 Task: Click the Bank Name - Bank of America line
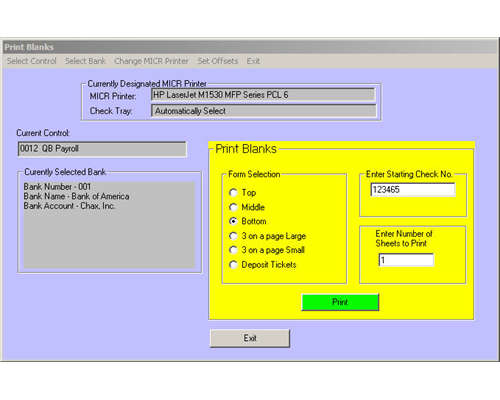click(x=76, y=196)
